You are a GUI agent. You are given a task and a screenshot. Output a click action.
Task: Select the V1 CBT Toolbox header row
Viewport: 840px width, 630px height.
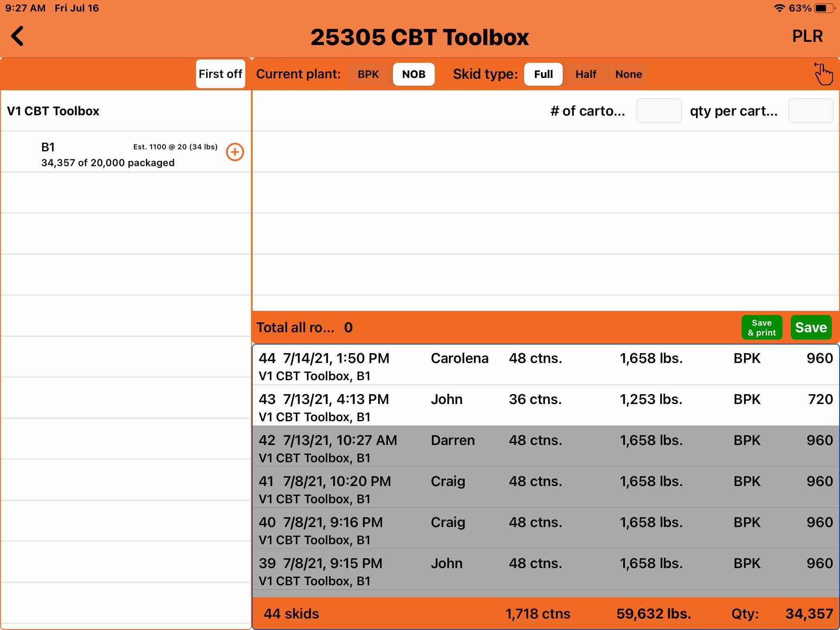pyautogui.click(x=126, y=111)
